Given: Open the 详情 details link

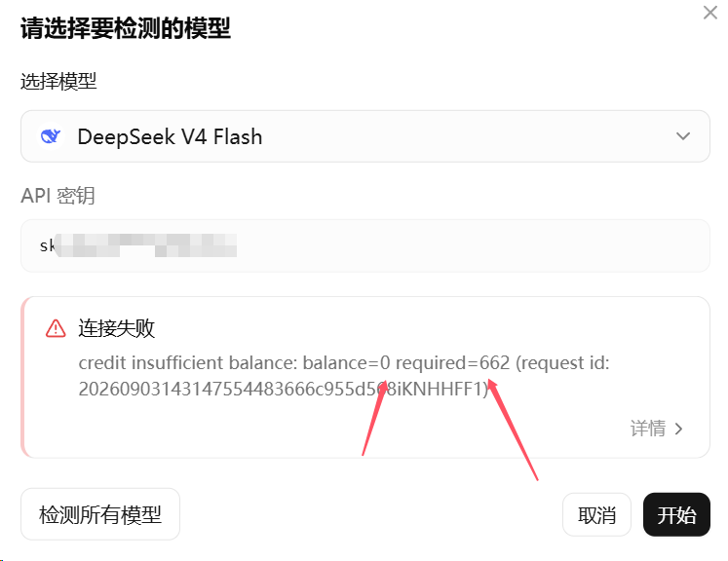Looking at the screenshot, I should click(x=648, y=429).
